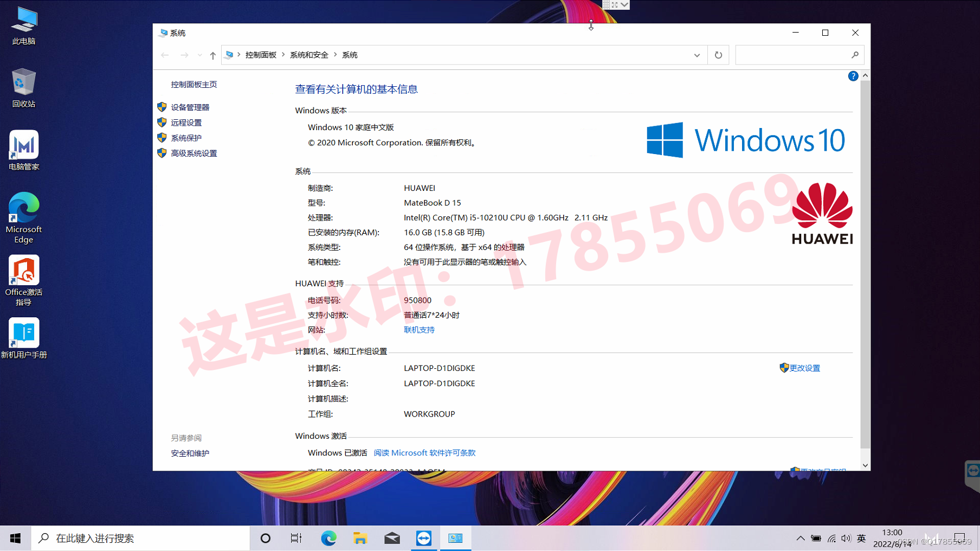Image resolution: width=980 pixels, height=551 pixels.
Task: Expand the address bar history dropdown
Action: pos(697,55)
